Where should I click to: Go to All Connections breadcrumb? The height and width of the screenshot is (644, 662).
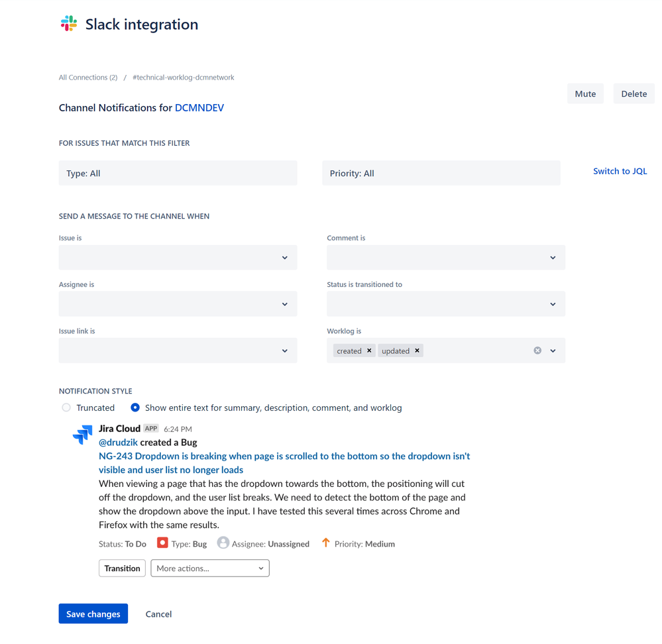pyautogui.click(x=88, y=78)
